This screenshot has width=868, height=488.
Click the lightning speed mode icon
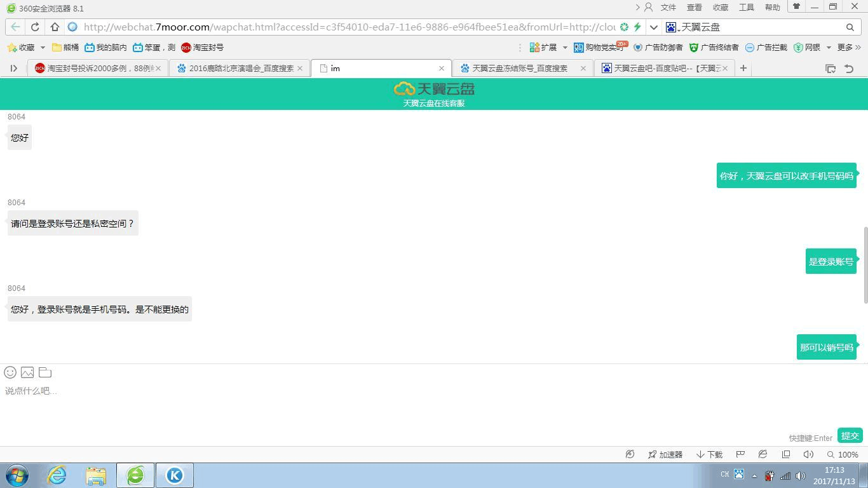pos(637,27)
